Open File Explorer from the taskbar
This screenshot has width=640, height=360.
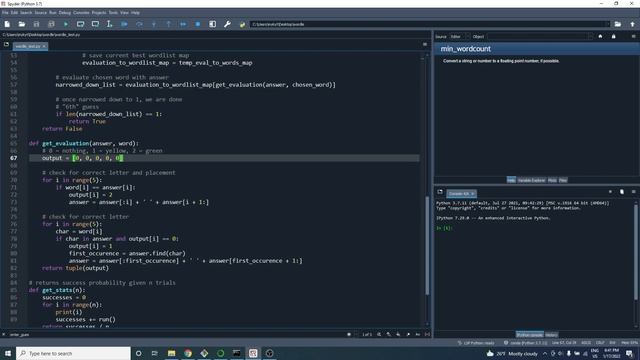(171, 353)
